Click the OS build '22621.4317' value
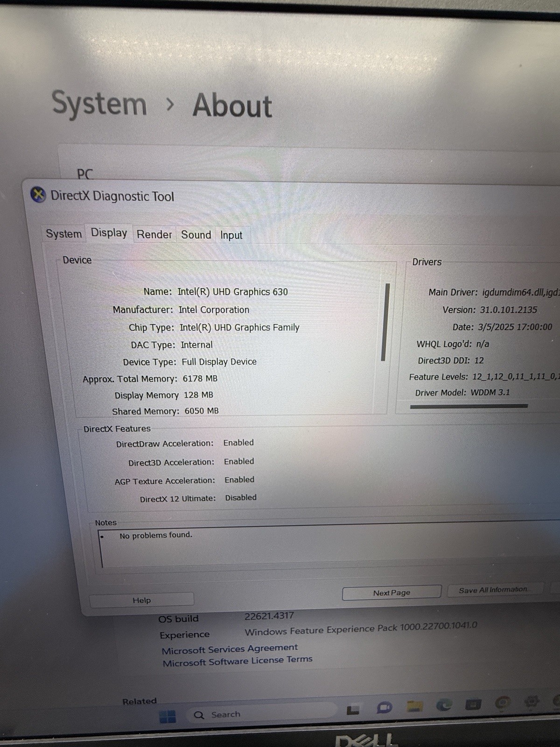560x747 pixels. pyautogui.click(x=269, y=616)
